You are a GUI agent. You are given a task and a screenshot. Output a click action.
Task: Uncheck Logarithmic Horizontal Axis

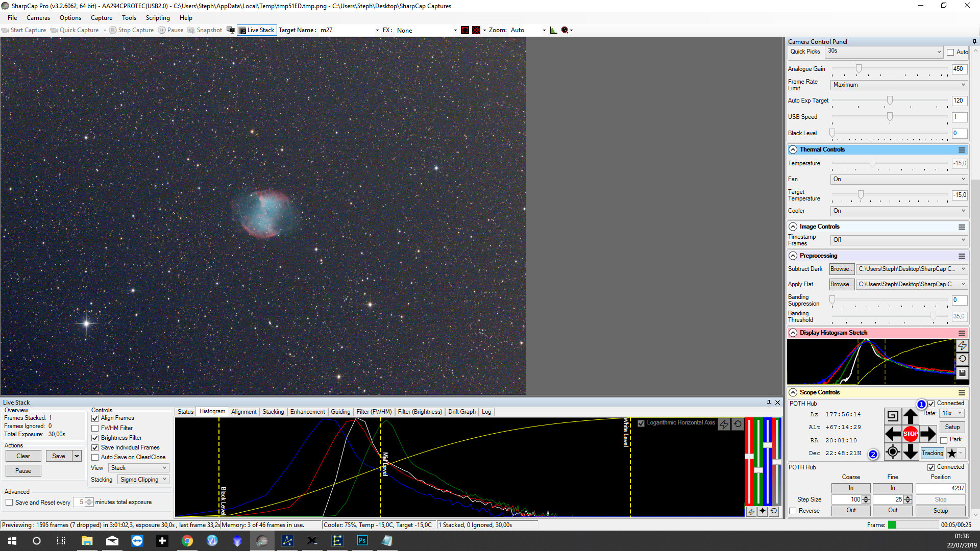(x=641, y=423)
